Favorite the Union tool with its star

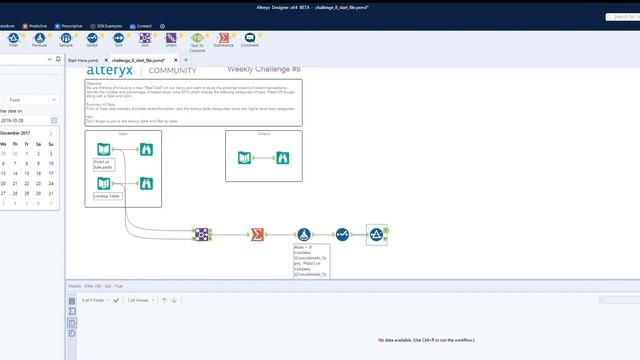181,36
